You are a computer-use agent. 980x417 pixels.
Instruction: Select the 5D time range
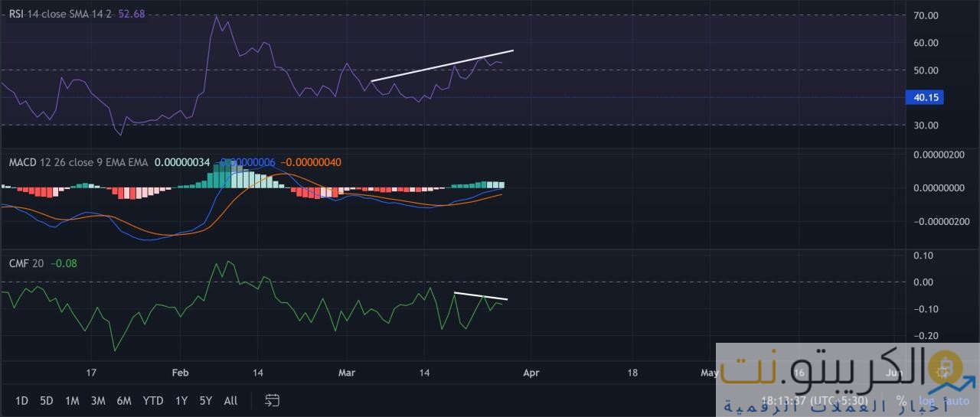[x=47, y=400]
